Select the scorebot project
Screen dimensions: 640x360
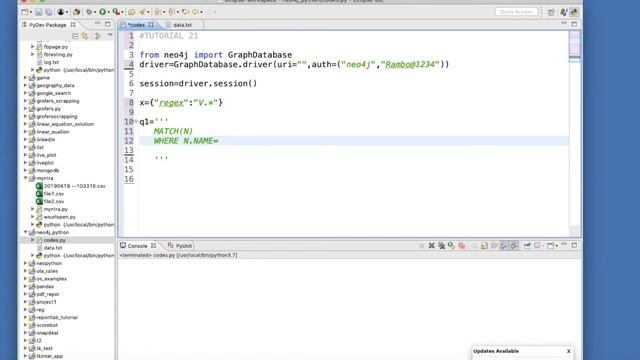pos(47,325)
